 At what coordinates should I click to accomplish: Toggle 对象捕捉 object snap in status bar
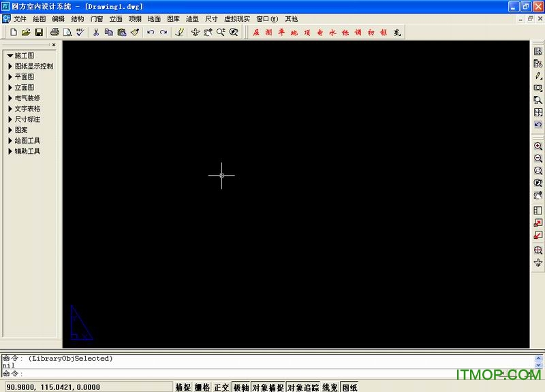268,387
